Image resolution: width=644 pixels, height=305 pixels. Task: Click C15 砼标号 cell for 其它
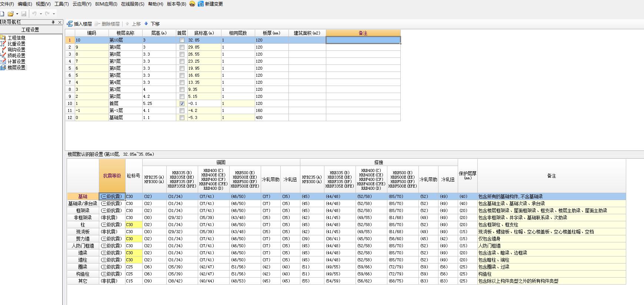[x=134, y=281]
